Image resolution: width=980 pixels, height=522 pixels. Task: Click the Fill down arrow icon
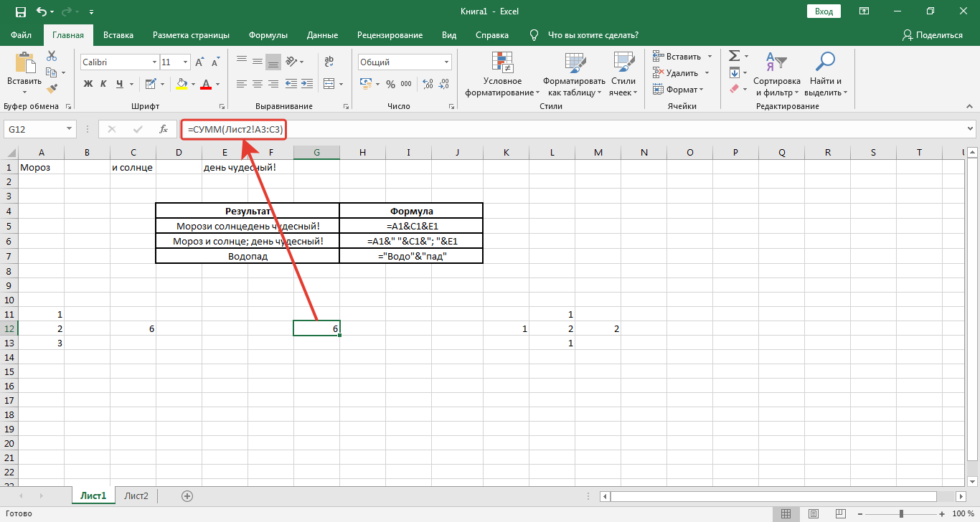click(734, 72)
